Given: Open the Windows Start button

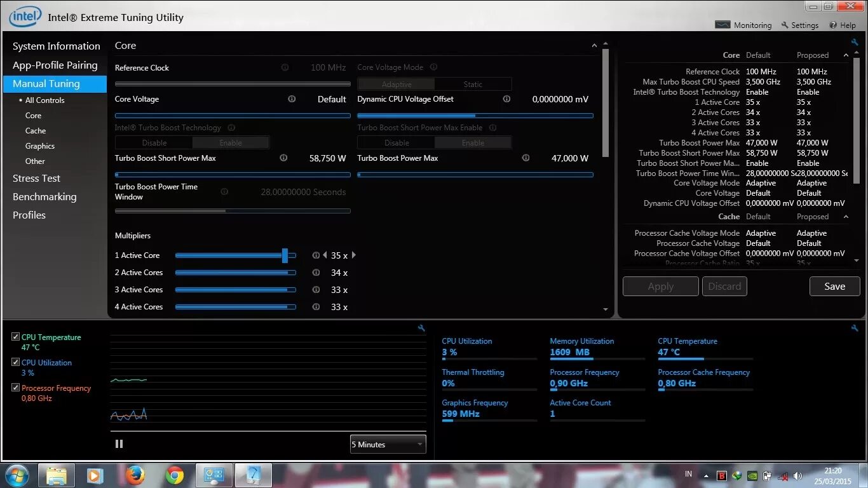Looking at the screenshot, I should (x=17, y=475).
